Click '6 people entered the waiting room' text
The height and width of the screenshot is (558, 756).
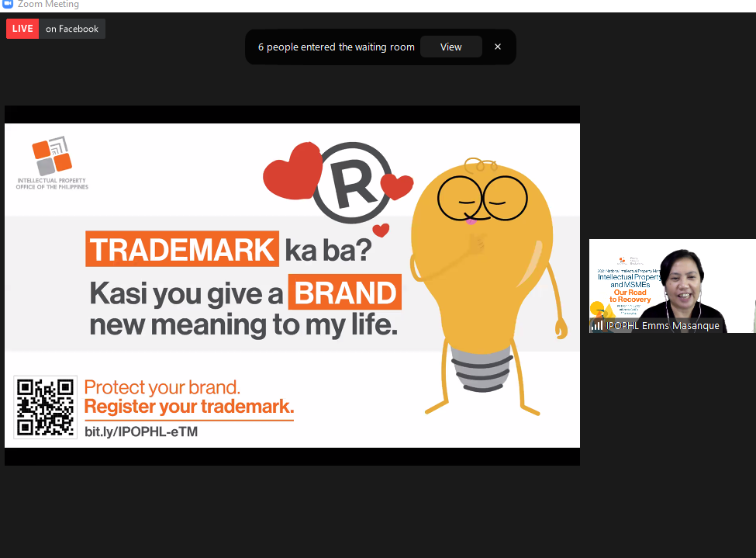pyautogui.click(x=336, y=47)
